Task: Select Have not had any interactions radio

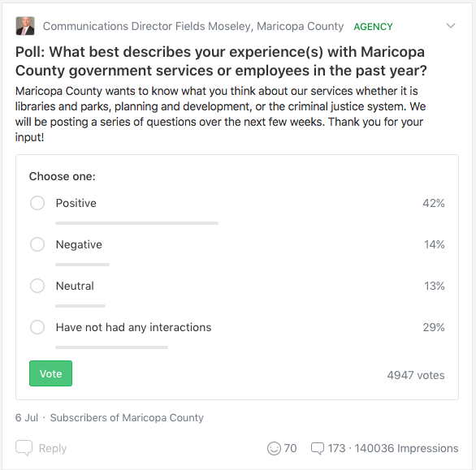Action: click(37, 327)
